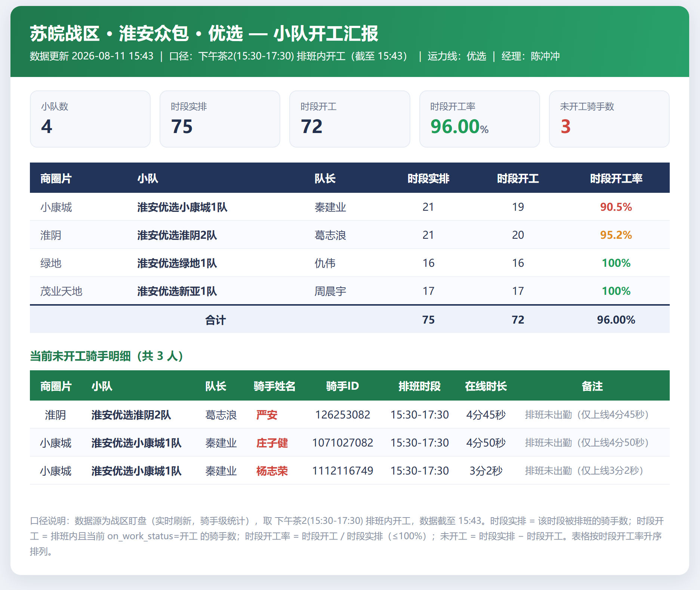Click the 经理：陈冲冲 header text
The width and height of the screenshot is (700, 590).
click(x=530, y=56)
